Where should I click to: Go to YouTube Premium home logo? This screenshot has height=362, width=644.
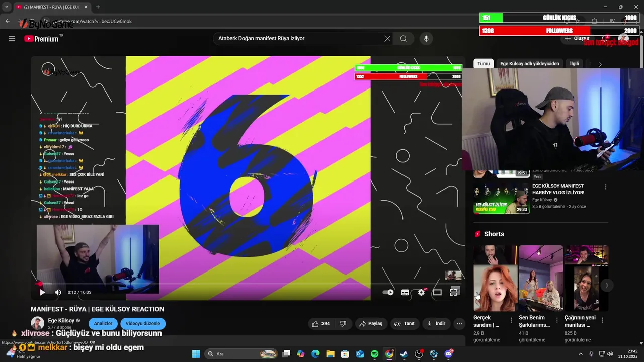tap(41, 39)
